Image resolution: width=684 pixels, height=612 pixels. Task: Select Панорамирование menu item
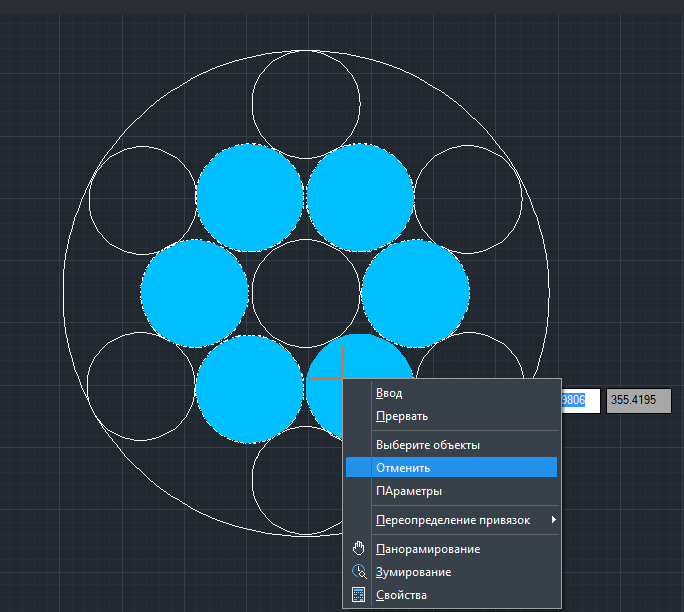451,549
